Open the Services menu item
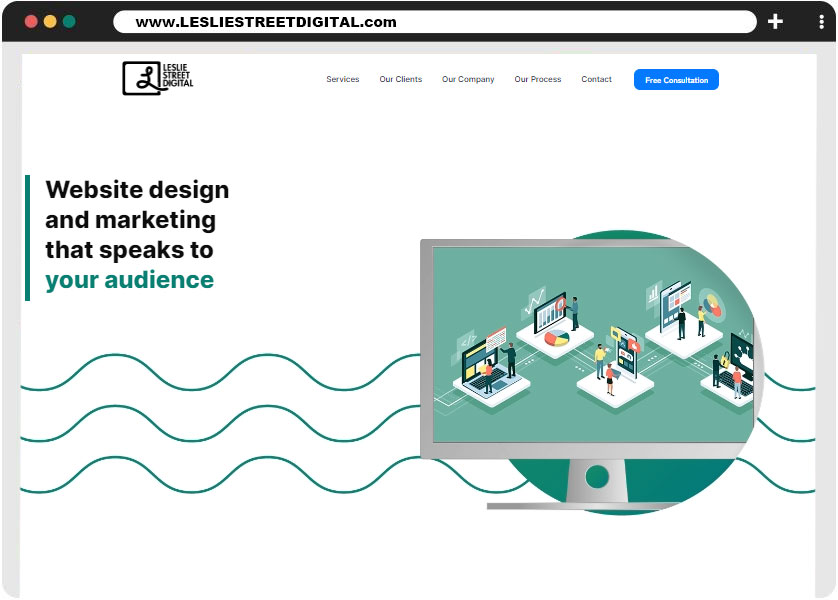 point(342,80)
